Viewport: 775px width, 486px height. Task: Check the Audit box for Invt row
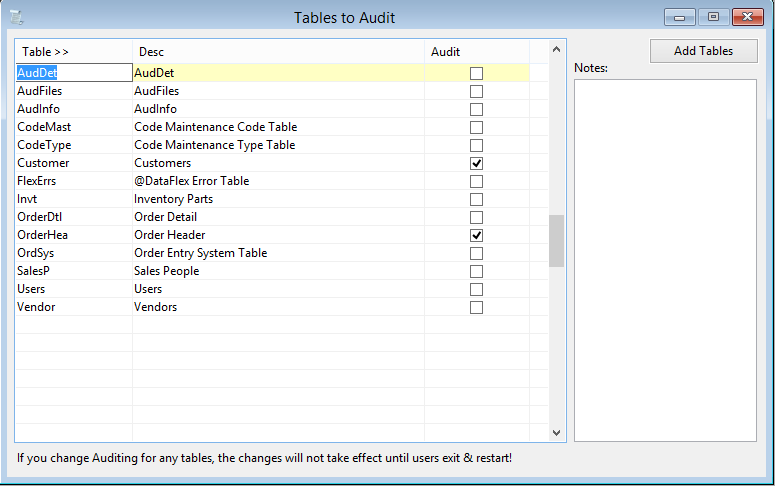point(476,199)
